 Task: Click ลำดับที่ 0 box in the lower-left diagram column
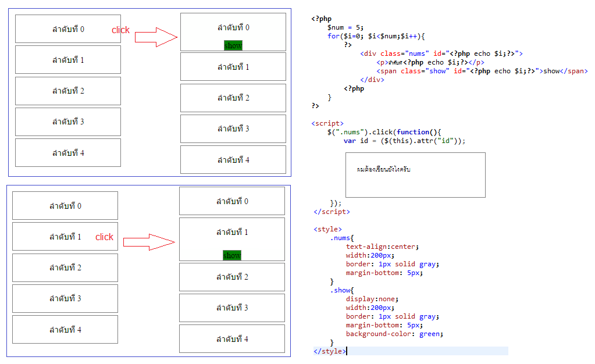pos(65,206)
